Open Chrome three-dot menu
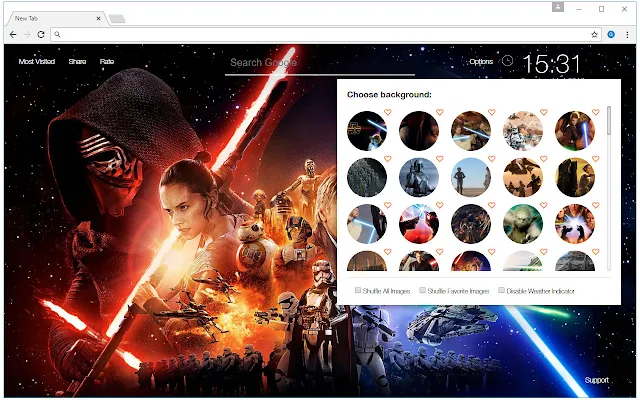 point(627,35)
